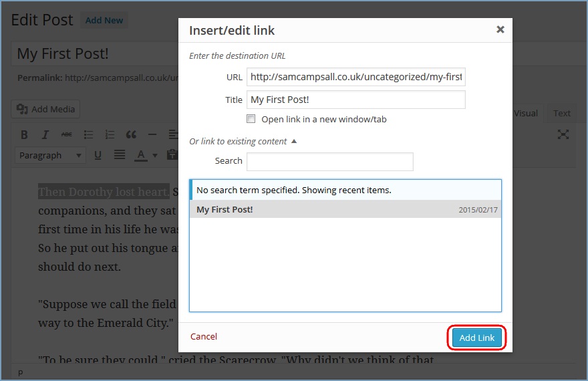The image size is (588, 381).
Task: Insert a horizontal line
Action: click(152, 134)
